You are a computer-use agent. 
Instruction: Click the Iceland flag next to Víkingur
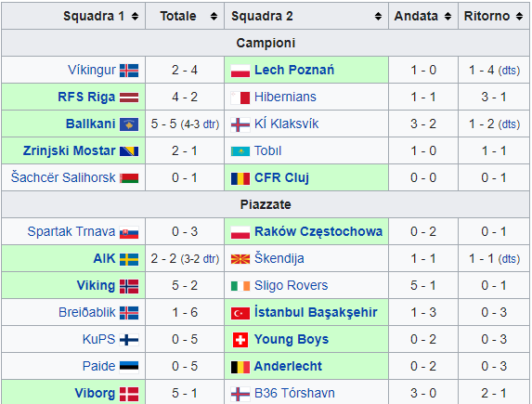click(129, 71)
